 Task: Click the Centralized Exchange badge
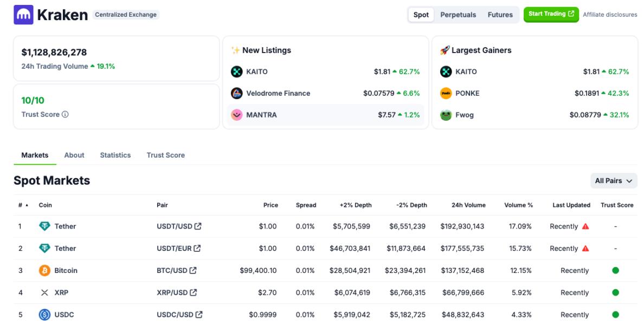click(126, 15)
